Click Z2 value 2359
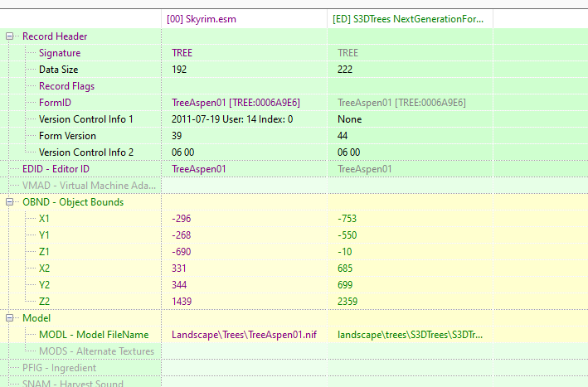 347,301
